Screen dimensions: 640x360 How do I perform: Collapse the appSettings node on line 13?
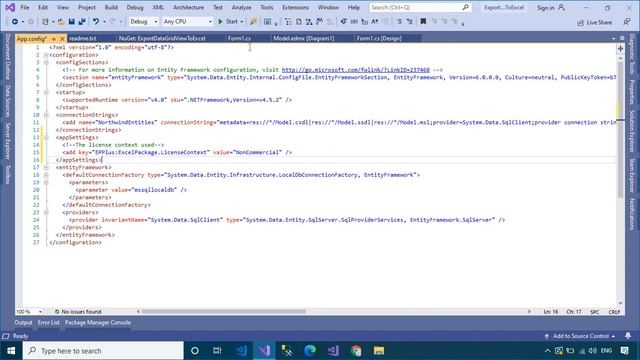(x=46, y=137)
